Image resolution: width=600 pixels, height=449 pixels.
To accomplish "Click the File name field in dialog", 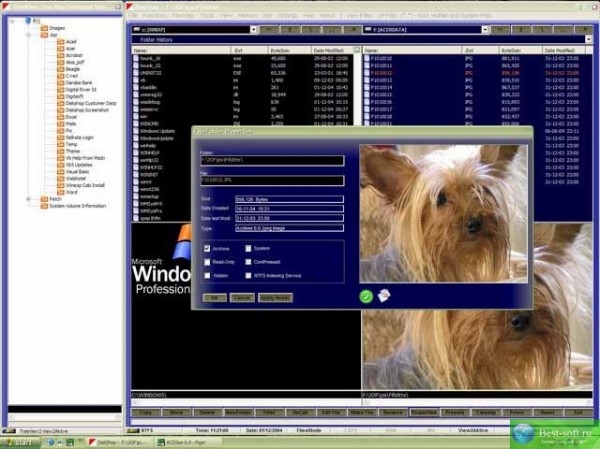I will (x=272, y=180).
